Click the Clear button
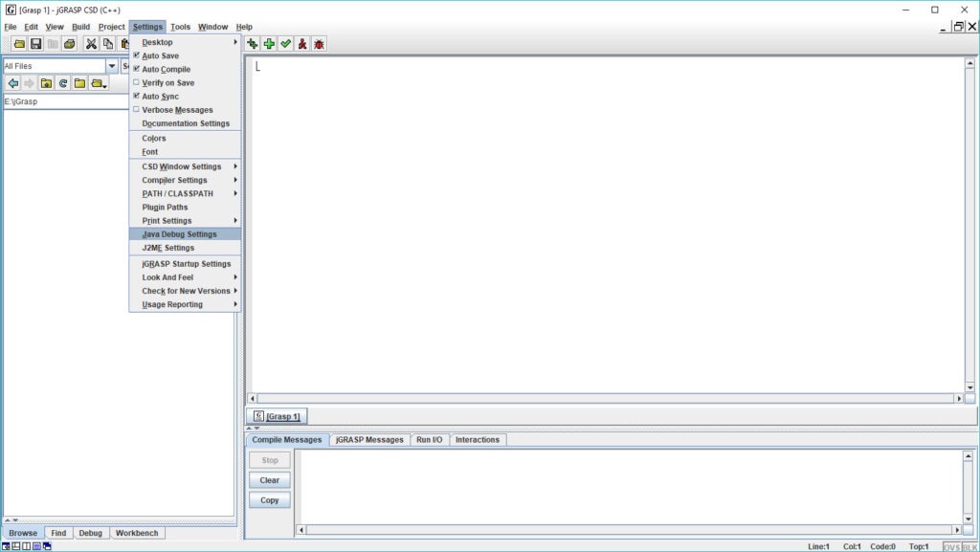Screen dimensions: 980x552 [269, 480]
